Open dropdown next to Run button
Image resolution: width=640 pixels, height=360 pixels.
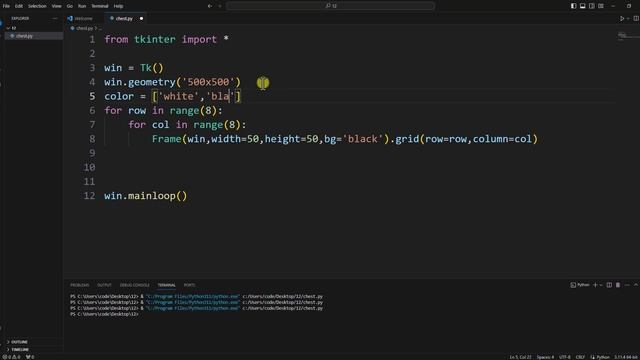(x=628, y=18)
